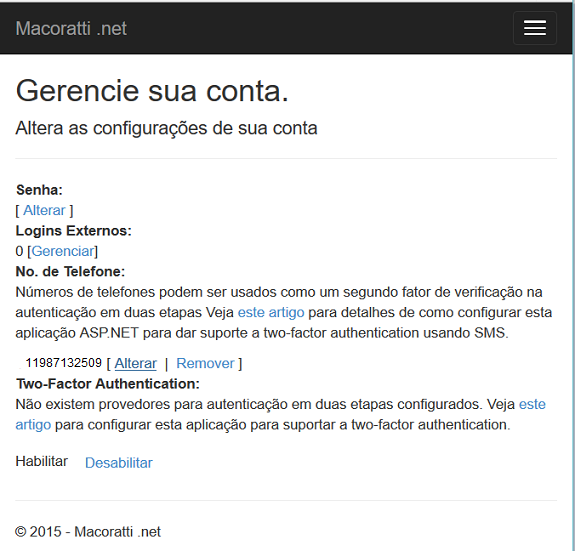Click the 'Two-Factor Authentication:' label
The height and width of the screenshot is (551, 575).
pos(108,384)
